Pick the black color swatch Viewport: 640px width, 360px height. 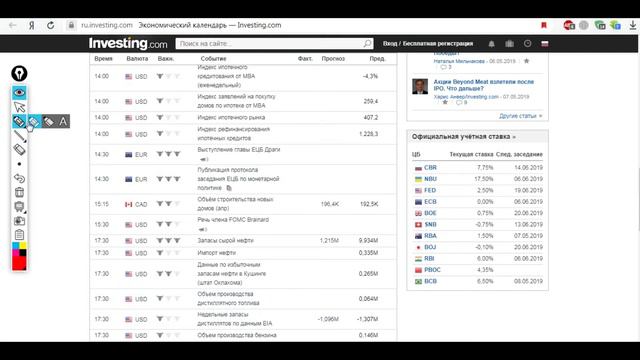click(x=23, y=253)
